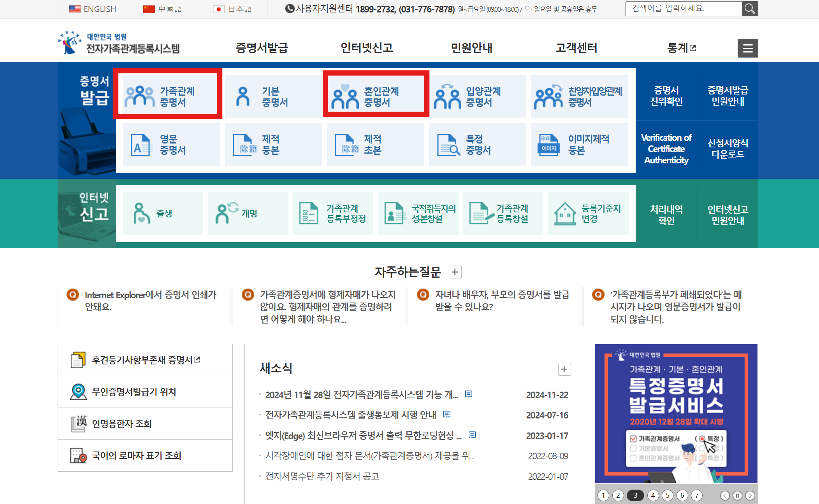Open the hamburger menu icon
819x504 pixels.
(x=747, y=48)
